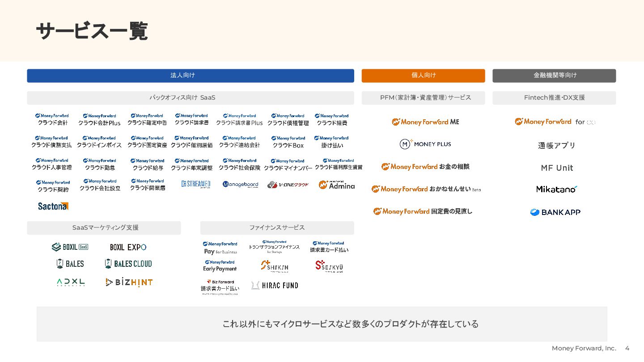The height and width of the screenshot is (362, 644).
Task: Open the Admina logo
Action: click(337, 185)
